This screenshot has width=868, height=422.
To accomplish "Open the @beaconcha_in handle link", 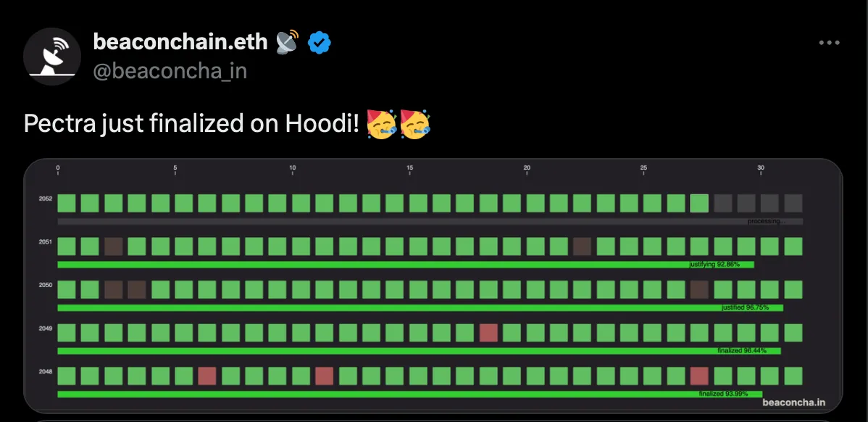I will pyautogui.click(x=170, y=71).
